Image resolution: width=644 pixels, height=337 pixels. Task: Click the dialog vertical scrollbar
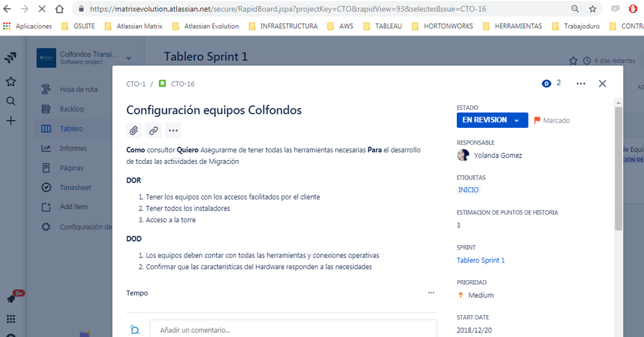point(618,168)
